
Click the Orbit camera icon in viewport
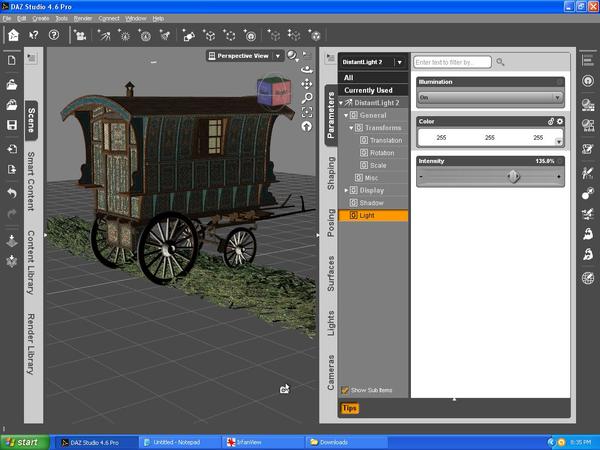point(307,70)
